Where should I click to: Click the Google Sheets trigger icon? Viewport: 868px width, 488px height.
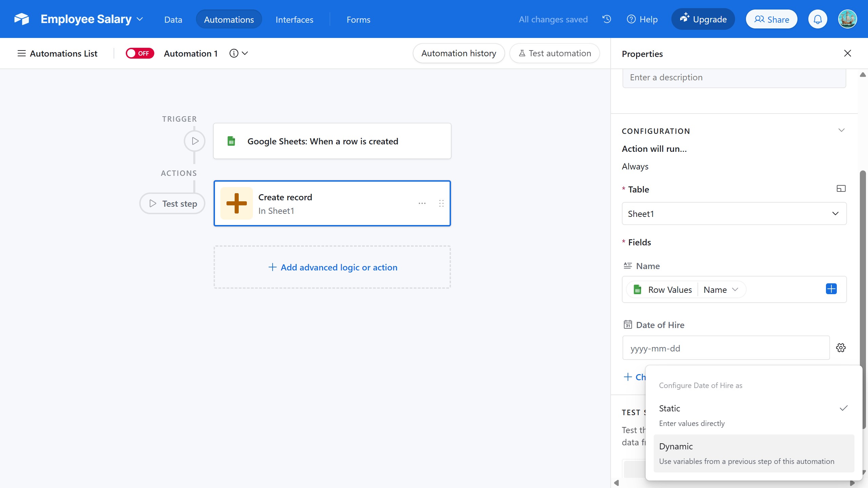(x=231, y=141)
